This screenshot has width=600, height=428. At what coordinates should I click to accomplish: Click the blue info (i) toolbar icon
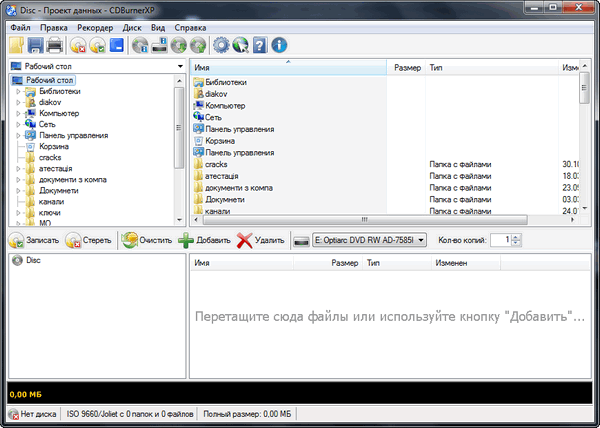click(x=279, y=45)
